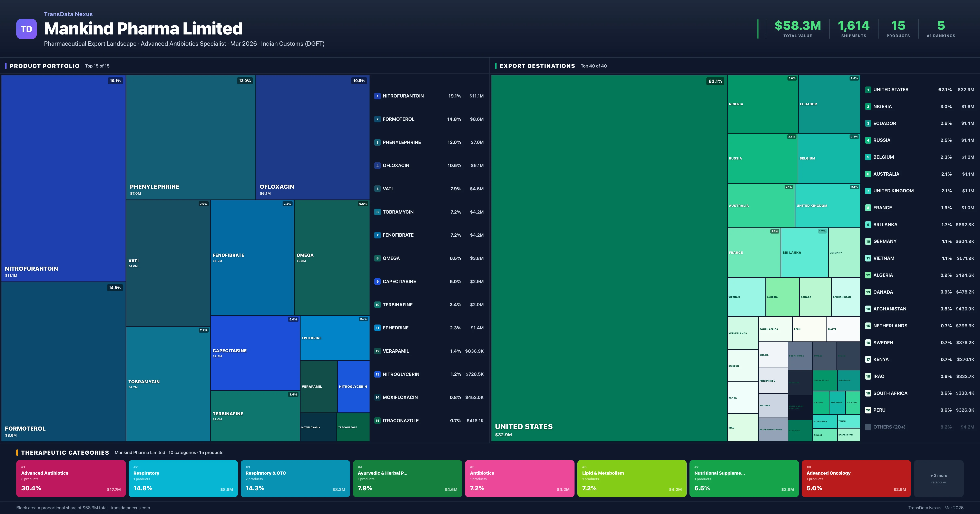Click the rank 10 badge beside GERMANY
Screen dimensions: 980x514
point(869,241)
